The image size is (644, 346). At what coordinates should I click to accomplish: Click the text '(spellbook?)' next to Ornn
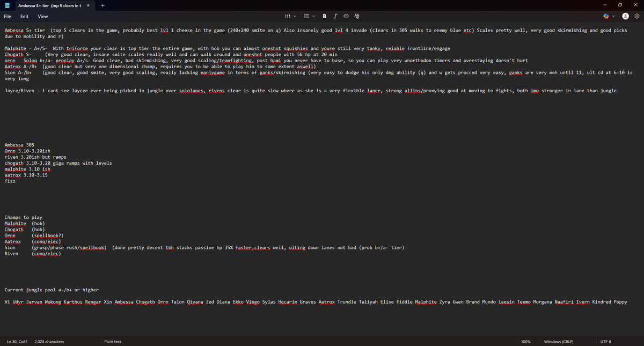48,235
